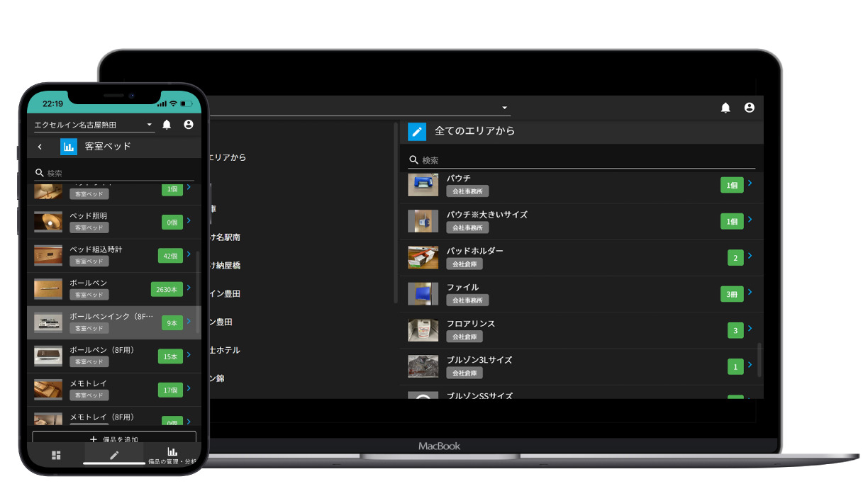The image size is (868, 496).
Task: Tap the 備品を追加 add item button
Action: coord(113,439)
